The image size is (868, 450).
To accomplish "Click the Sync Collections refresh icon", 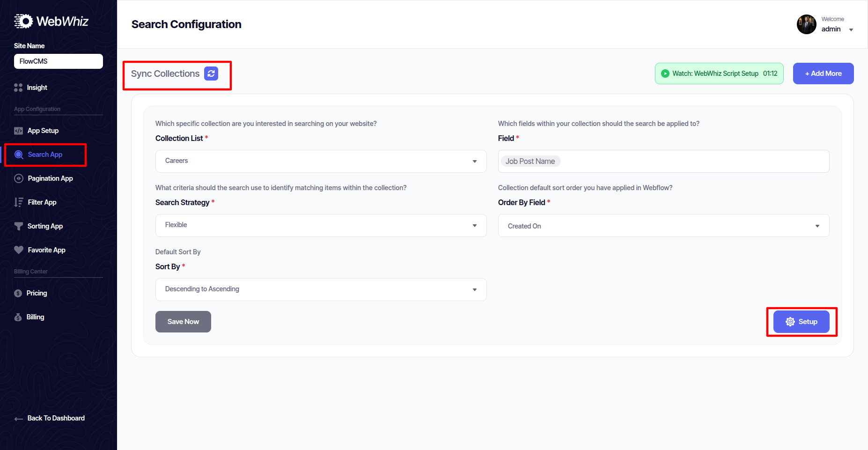I will click(211, 74).
